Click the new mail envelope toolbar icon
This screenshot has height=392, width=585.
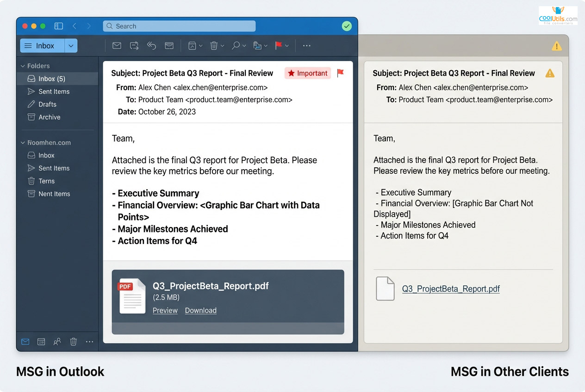[x=117, y=45]
